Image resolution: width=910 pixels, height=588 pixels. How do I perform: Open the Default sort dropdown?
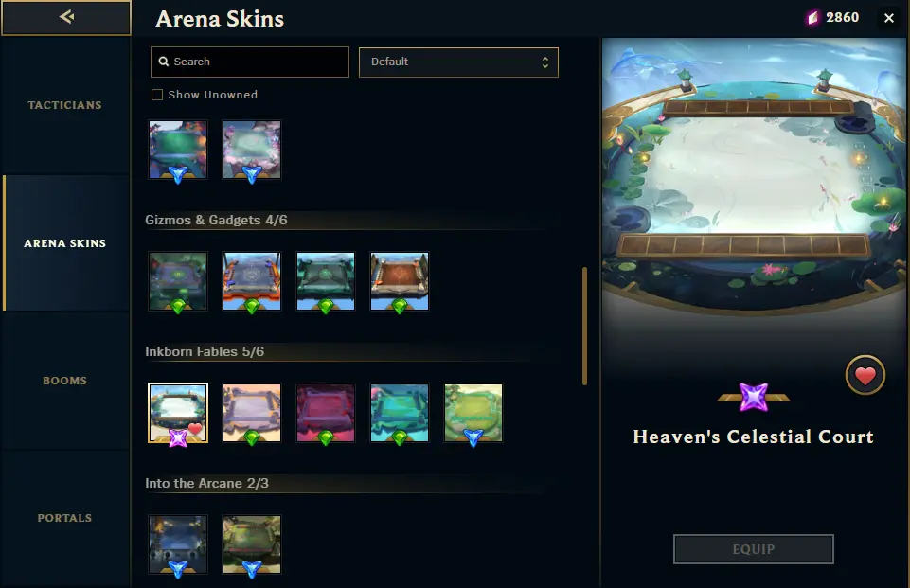click(458, 62)
